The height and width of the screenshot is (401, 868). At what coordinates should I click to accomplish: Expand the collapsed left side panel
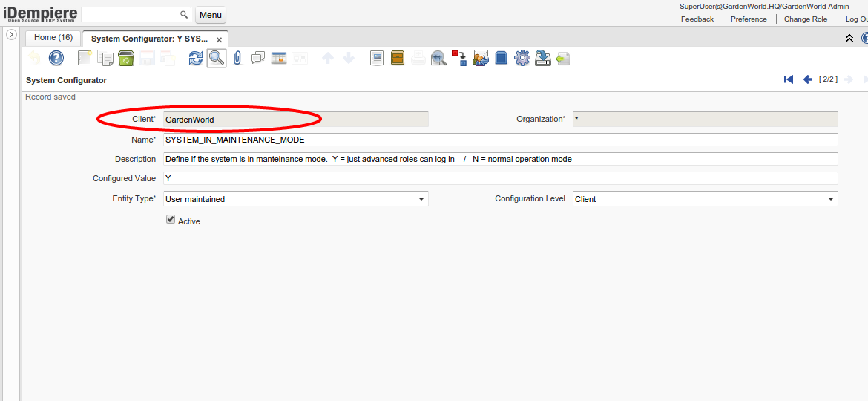tap(11, 35)
